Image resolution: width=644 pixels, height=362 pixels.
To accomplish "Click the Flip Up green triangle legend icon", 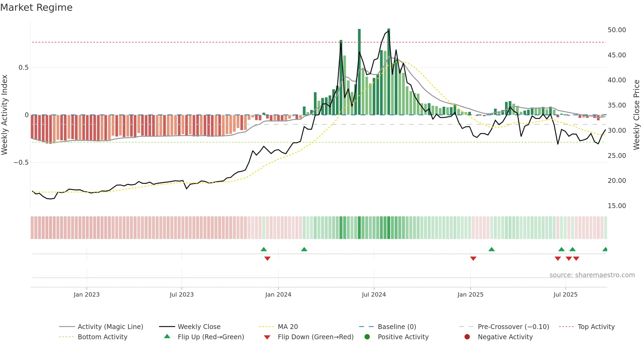I will coord(167,336).
